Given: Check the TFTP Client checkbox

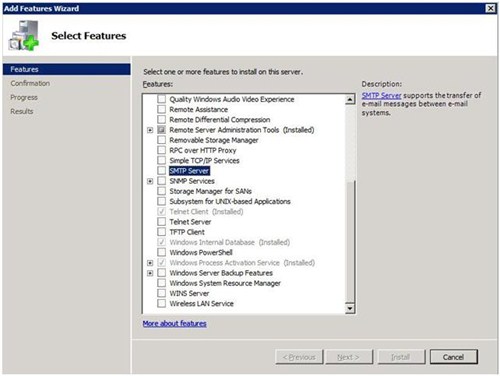Looking at the screenshot, I should [162, 232].
